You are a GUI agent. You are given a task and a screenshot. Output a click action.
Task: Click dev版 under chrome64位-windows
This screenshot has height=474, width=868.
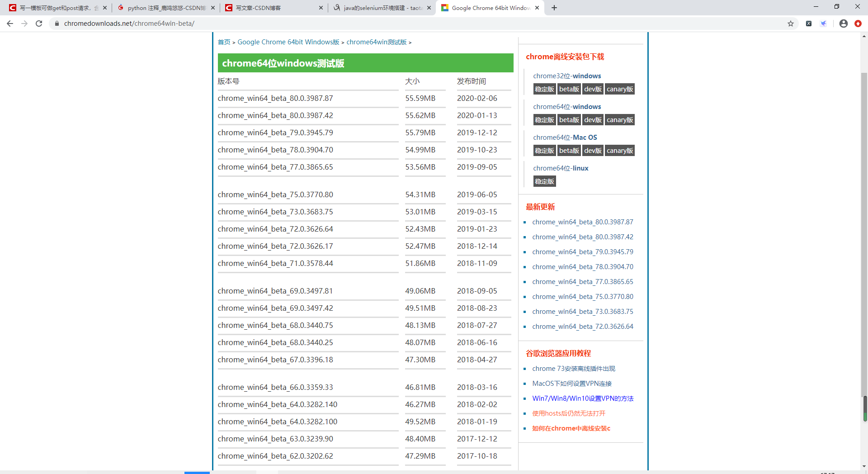tap(593, 120)
